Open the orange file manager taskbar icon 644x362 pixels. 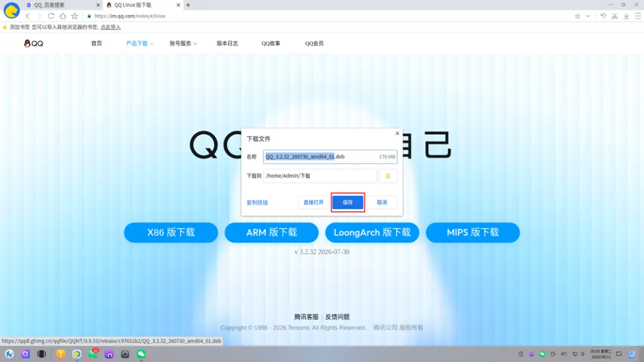[60, 354]
